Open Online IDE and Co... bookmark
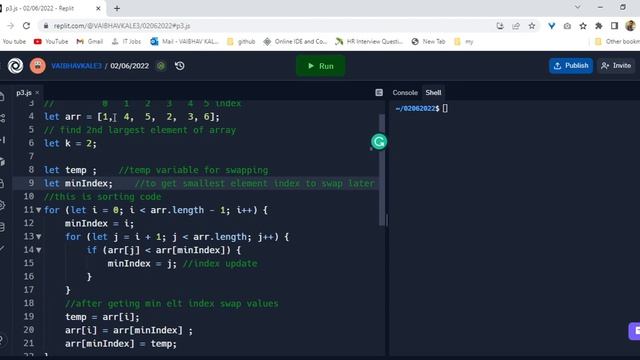 click(295, 42)
